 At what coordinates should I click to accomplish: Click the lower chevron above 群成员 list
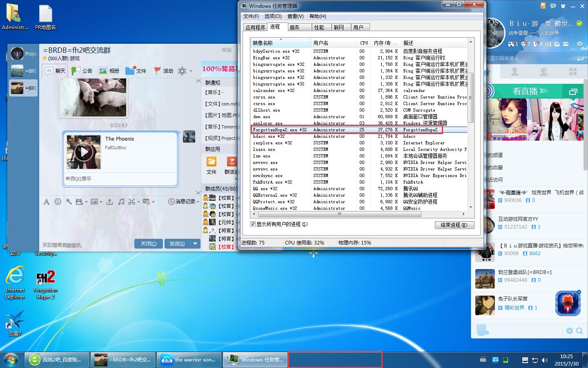pyautogui.click(x=198, y=192)
